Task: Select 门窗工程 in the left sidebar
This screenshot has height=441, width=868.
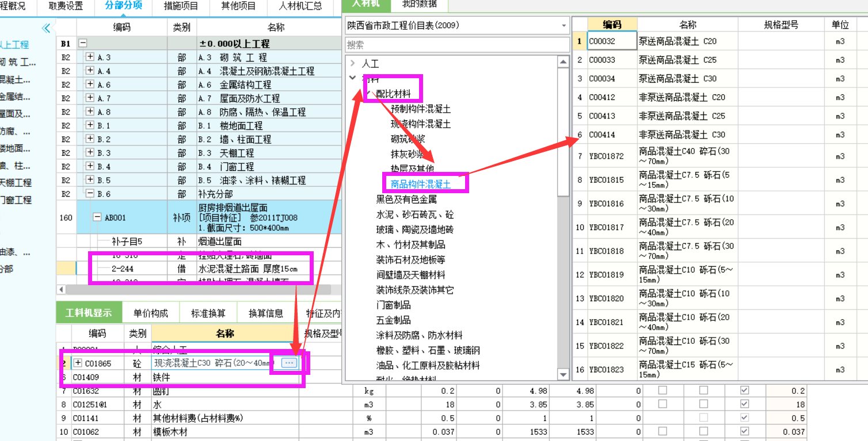Action: coord(15,200)
